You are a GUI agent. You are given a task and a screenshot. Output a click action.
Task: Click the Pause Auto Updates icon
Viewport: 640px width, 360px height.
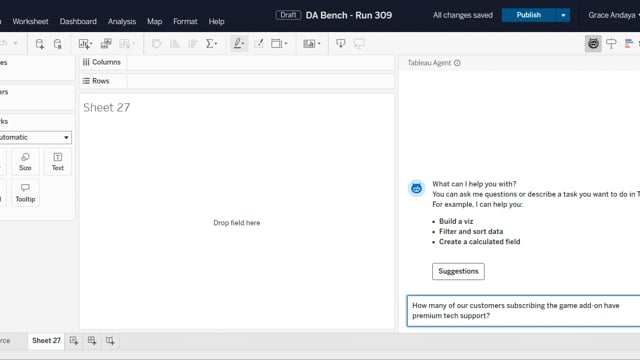point(58,44)
